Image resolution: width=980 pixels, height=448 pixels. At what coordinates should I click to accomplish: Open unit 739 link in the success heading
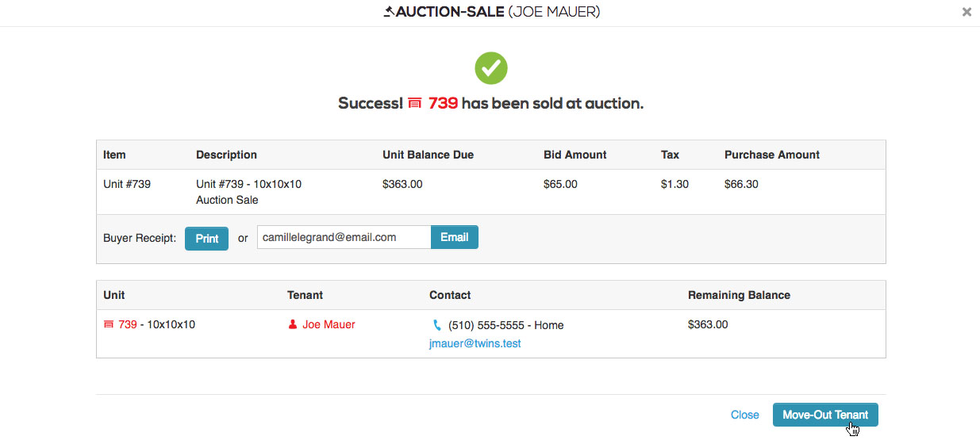443,103
